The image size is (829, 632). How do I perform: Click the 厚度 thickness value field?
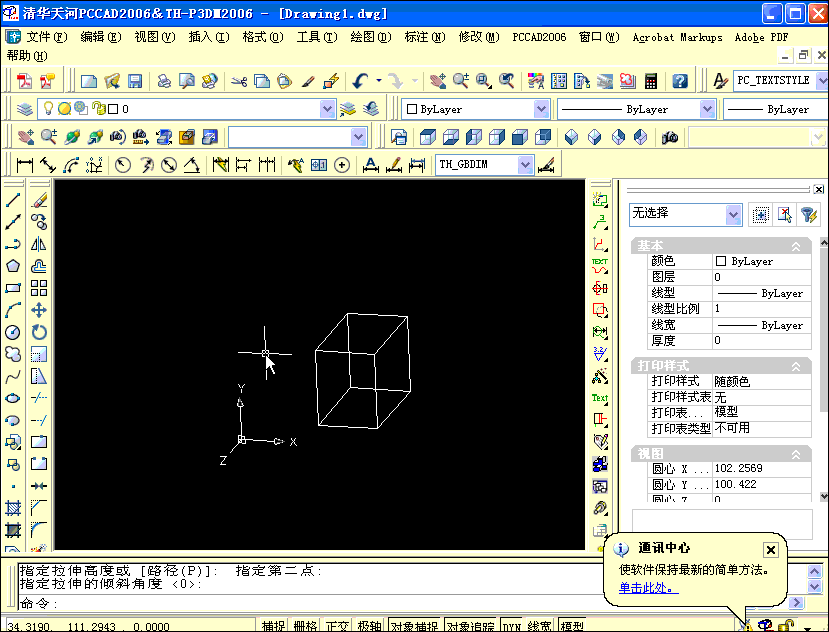(761, 340)
